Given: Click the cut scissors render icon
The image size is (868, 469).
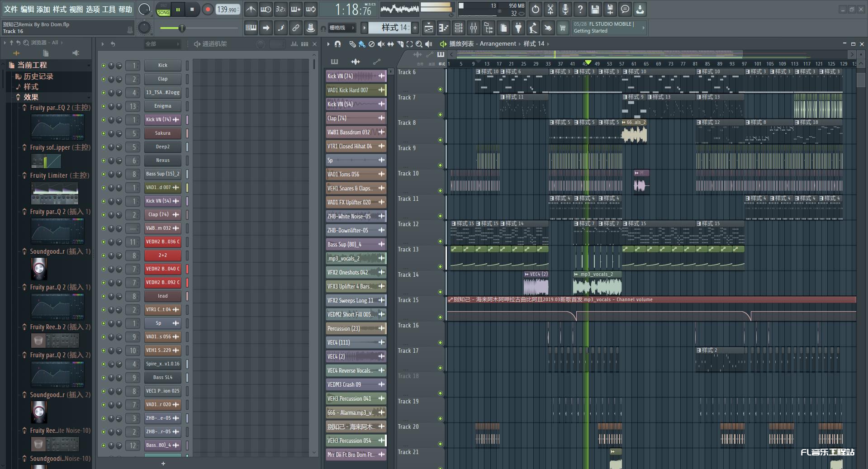Looking at the screenshot, I should tap(550, 9).
